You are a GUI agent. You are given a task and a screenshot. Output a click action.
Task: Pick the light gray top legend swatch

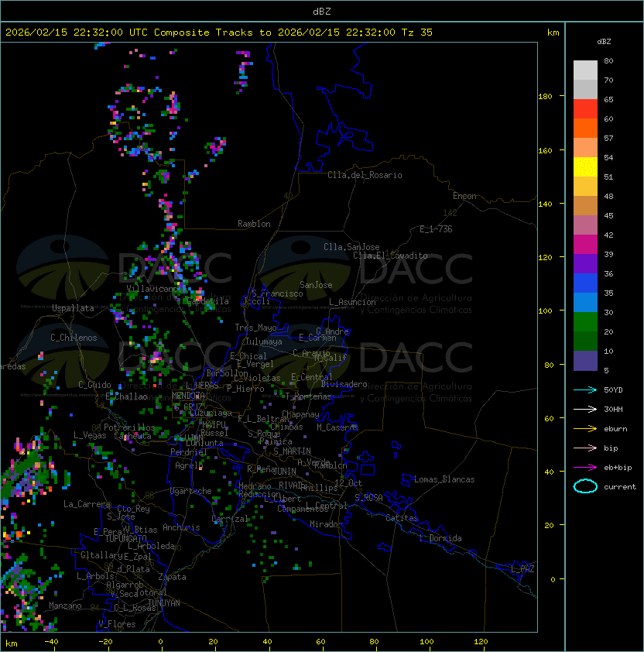(585, 70)
